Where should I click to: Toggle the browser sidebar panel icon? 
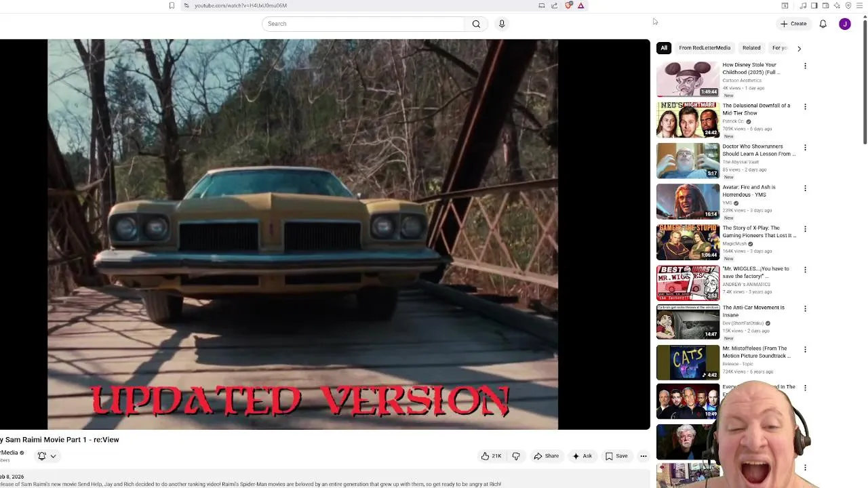pyautogui.click(x=814, y=5)
